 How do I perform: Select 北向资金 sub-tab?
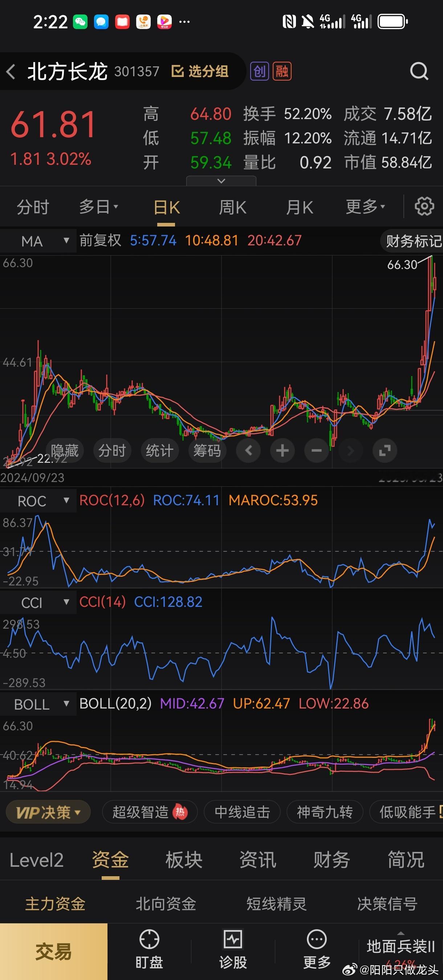pyautogui.click(x=166, y=904)
